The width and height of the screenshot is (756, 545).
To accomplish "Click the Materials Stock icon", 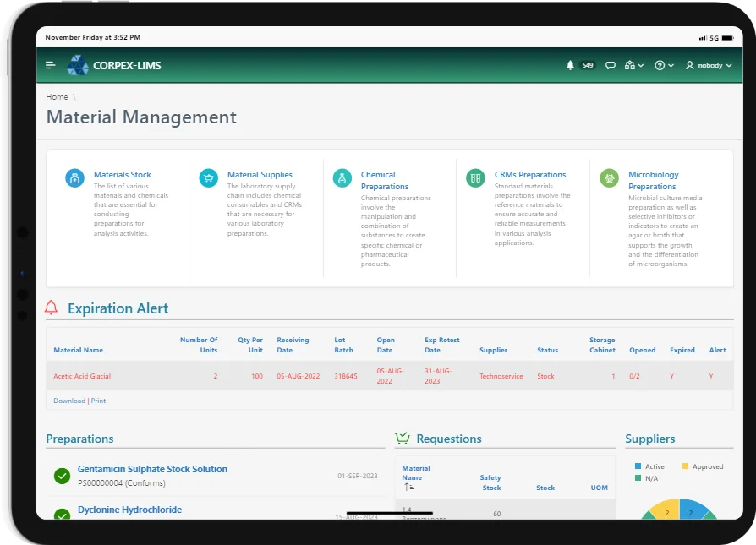I will point(74,178).
